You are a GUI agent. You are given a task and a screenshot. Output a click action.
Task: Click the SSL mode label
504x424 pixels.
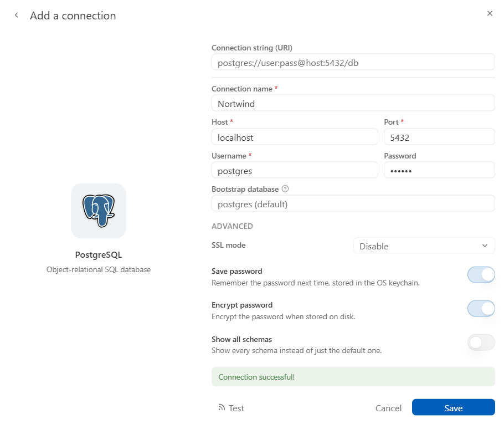tap(229, 245)
